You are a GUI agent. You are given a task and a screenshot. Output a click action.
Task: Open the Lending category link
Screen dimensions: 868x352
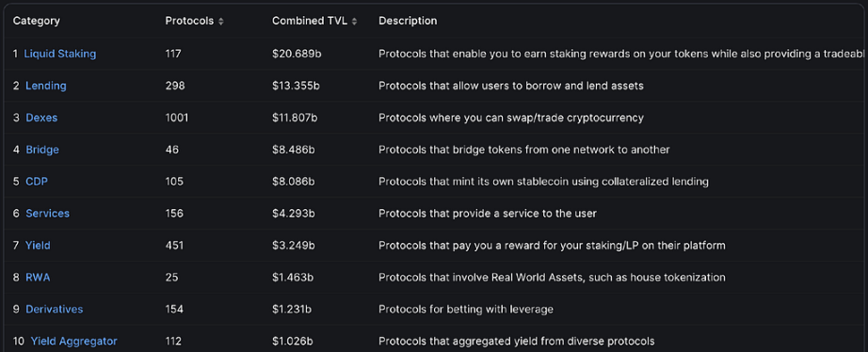[x=46, y=86]
